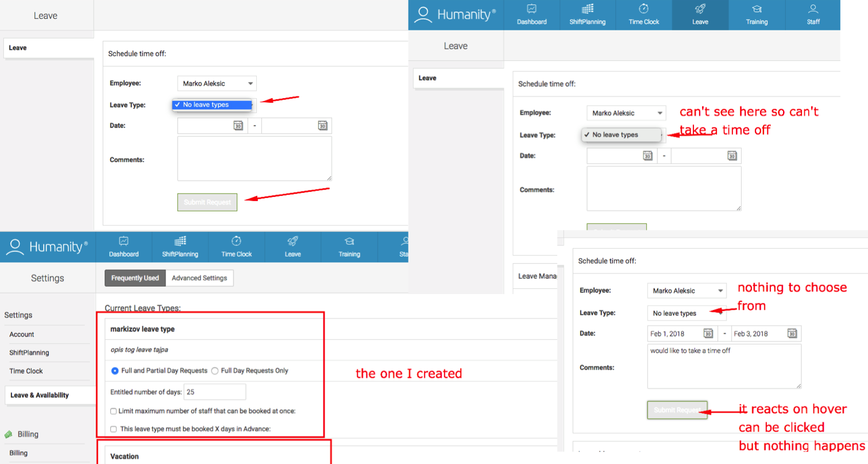Open the calendar icon in the Feb 1, 2018 field

tap(708, 334)
